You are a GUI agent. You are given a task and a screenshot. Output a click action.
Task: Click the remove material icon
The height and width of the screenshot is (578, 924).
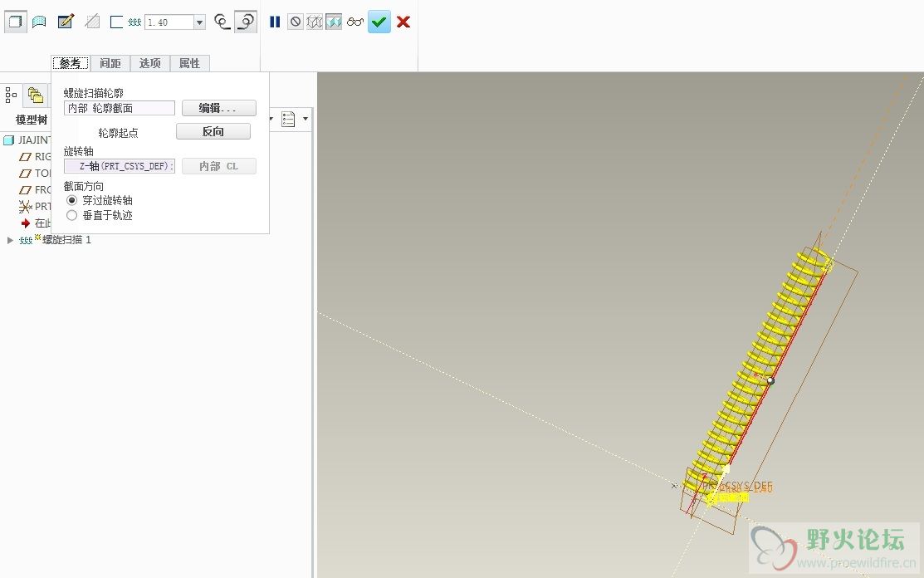pyautogui.click(x=92, y=22)
